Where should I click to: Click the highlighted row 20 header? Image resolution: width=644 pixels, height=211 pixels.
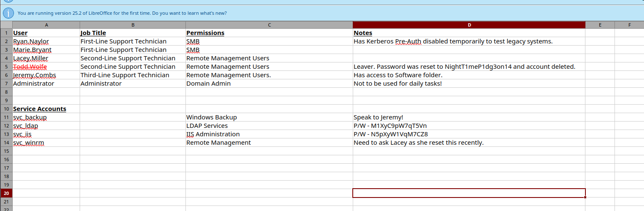coord(6,193)
